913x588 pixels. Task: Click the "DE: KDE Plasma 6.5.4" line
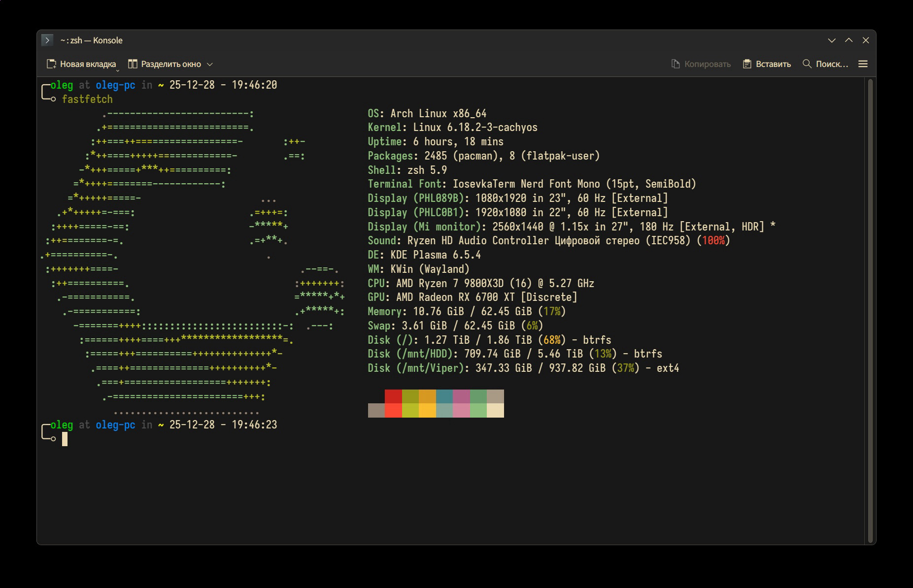click(x=424, y=255)
